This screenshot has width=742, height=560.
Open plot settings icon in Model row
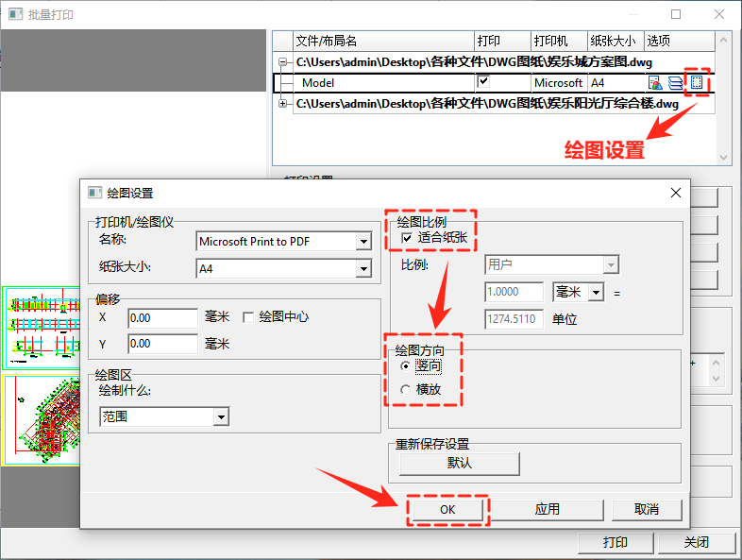coord(696,82)
